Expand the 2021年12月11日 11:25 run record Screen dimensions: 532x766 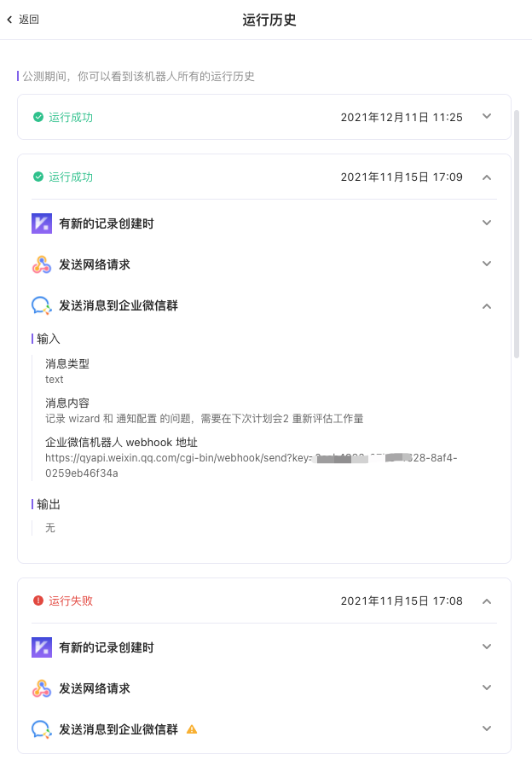click(487, 116)
